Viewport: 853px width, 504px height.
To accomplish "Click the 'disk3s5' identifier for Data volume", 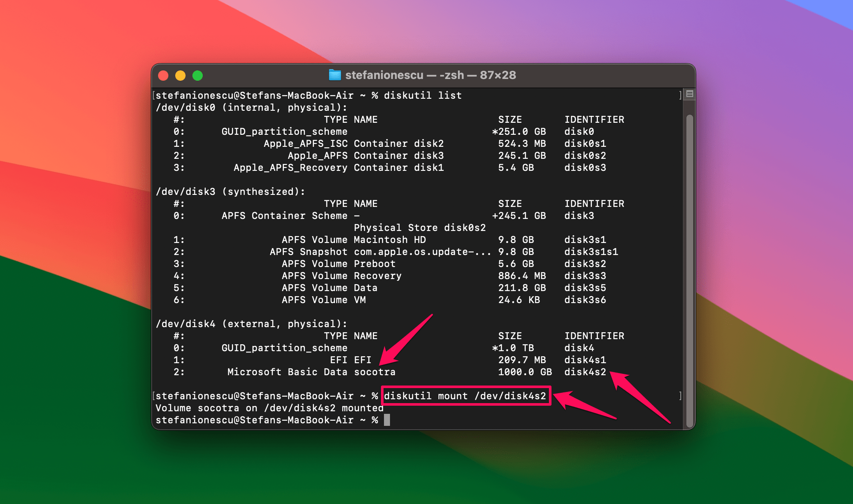I will (585, 288).
